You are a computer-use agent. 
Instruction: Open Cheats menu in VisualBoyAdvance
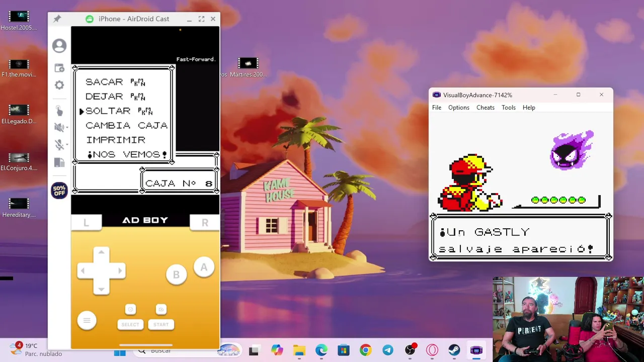pyautogui.click(x=486, y=108)
